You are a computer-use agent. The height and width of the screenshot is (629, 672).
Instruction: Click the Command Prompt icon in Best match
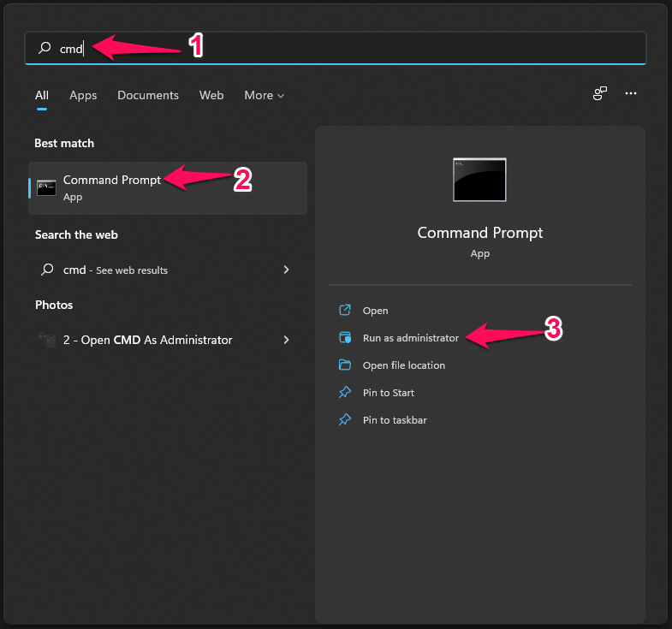click(47, 187)
